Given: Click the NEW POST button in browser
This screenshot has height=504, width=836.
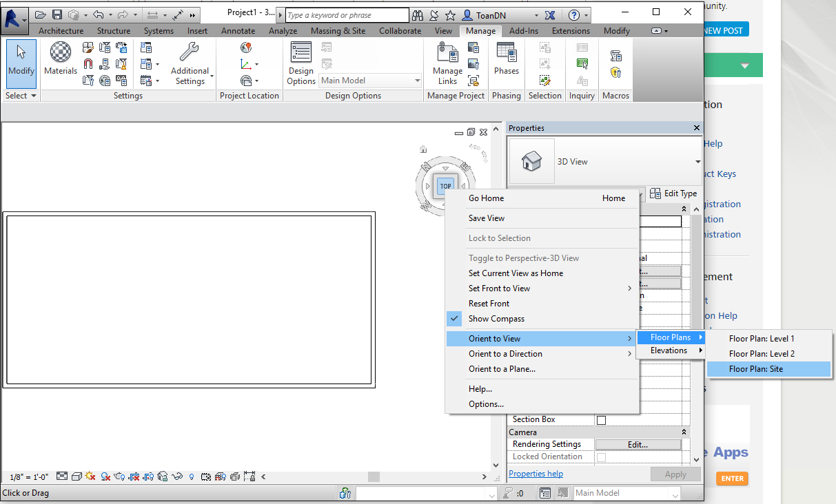Looking at the screenshot, I should coord(723,30).
